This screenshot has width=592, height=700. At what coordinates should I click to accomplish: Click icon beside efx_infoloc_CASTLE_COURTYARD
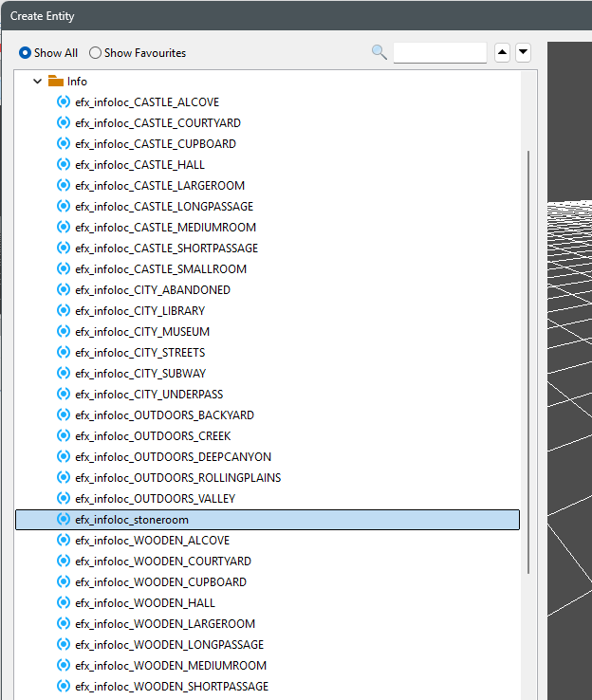64,122
